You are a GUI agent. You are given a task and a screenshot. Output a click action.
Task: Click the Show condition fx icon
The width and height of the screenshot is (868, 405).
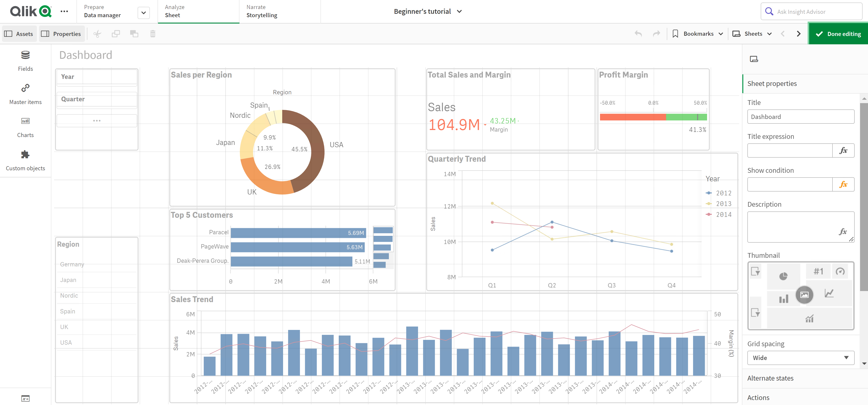point(844,184)
